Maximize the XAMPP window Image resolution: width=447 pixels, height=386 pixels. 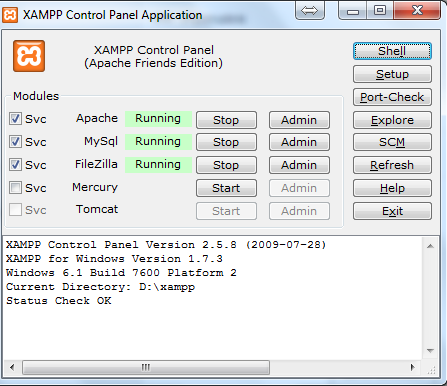pos(380,10)
